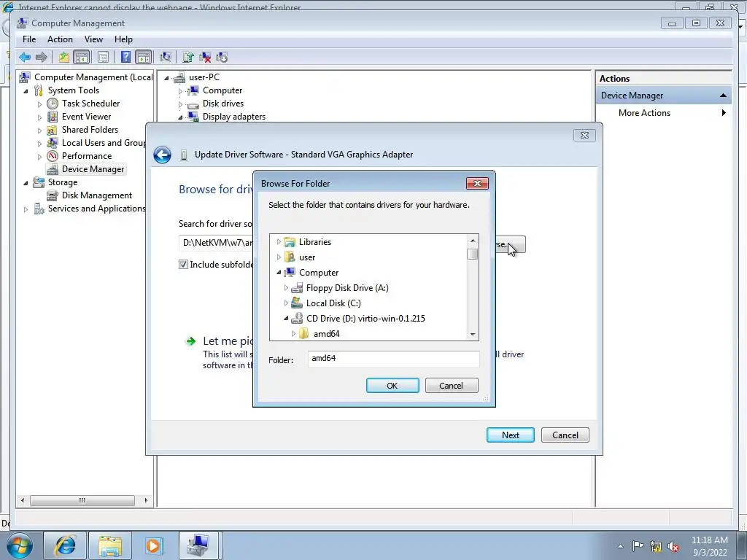The height and width of the screenshot is (560, 747).
Task: Select Libraries in the folder tree
Action: tap(315, 242)
